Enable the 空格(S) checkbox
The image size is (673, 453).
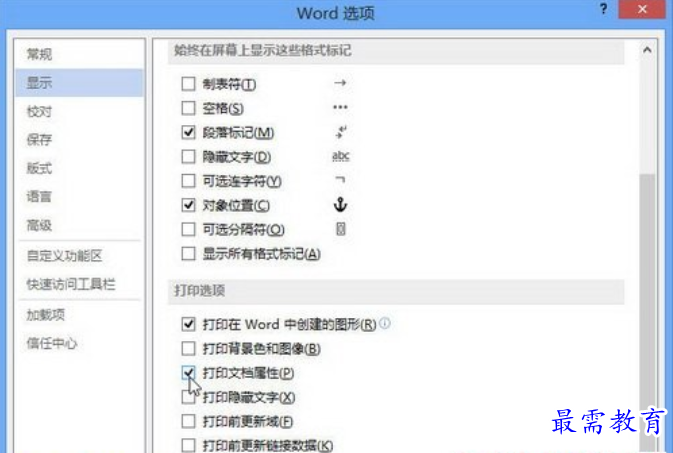pos(188,108)
